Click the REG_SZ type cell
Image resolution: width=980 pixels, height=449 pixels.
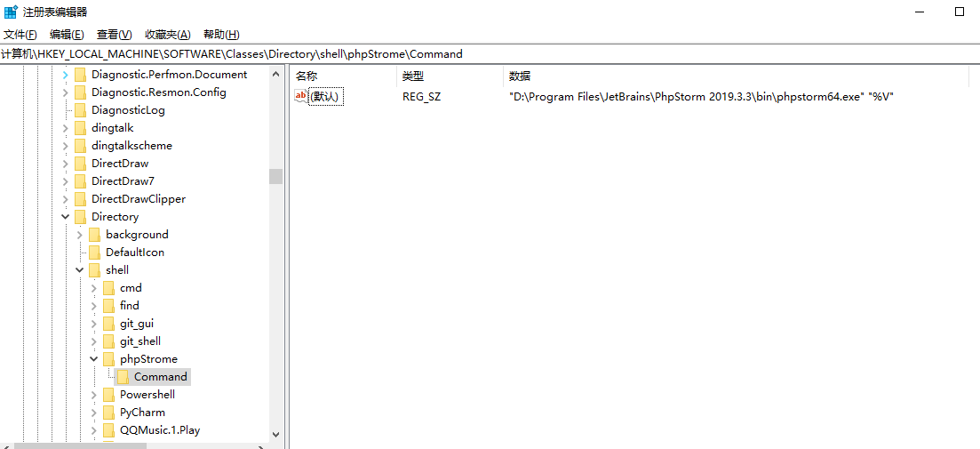(421, 97)
